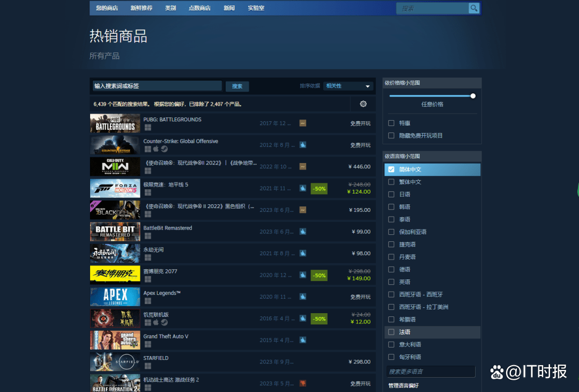The image size is (579, 392).
Task: Click the -50% discount badge on 极限竞速：地平线 5
Action: point(319,188)
